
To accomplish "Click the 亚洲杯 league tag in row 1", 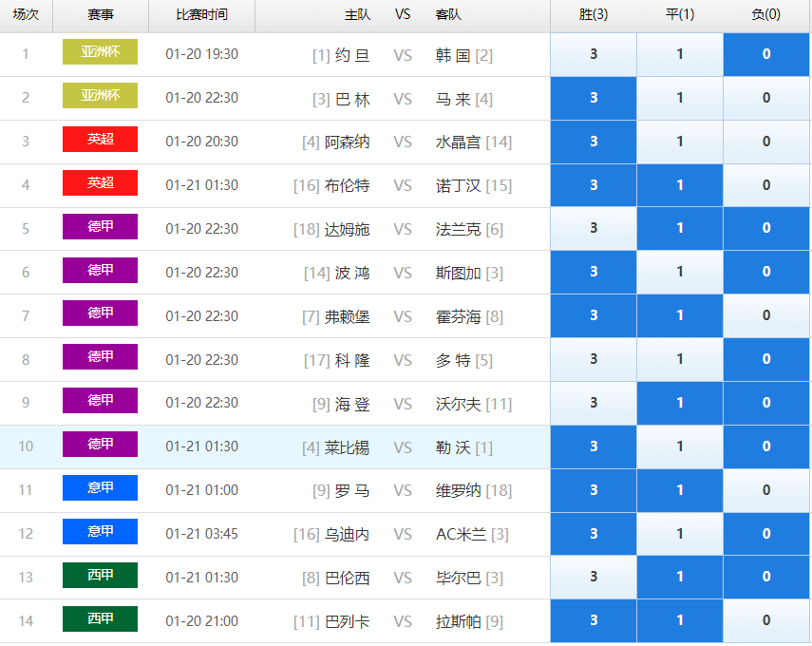I will 100,52.
